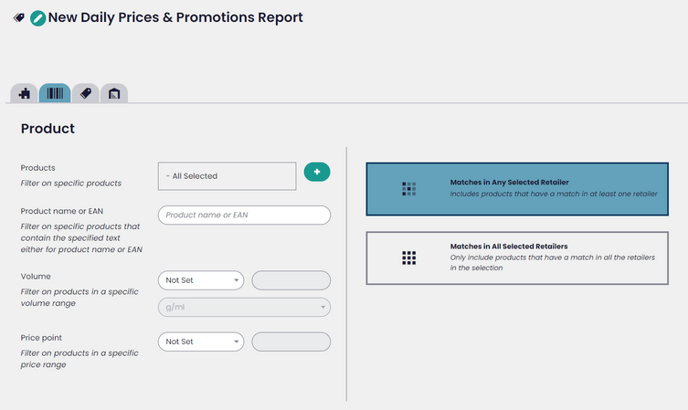Choose Matches in All Selected Retailers option

(517, 258)
